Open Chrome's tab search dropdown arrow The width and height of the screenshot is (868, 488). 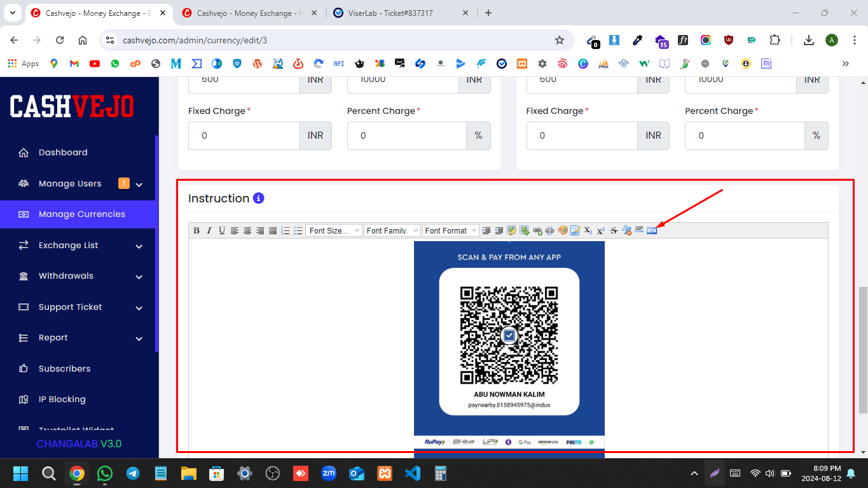click(x=13, y=13)
